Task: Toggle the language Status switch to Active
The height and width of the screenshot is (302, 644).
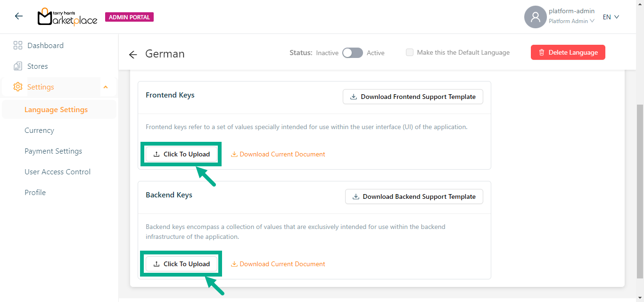Action: tap(352, 53)
